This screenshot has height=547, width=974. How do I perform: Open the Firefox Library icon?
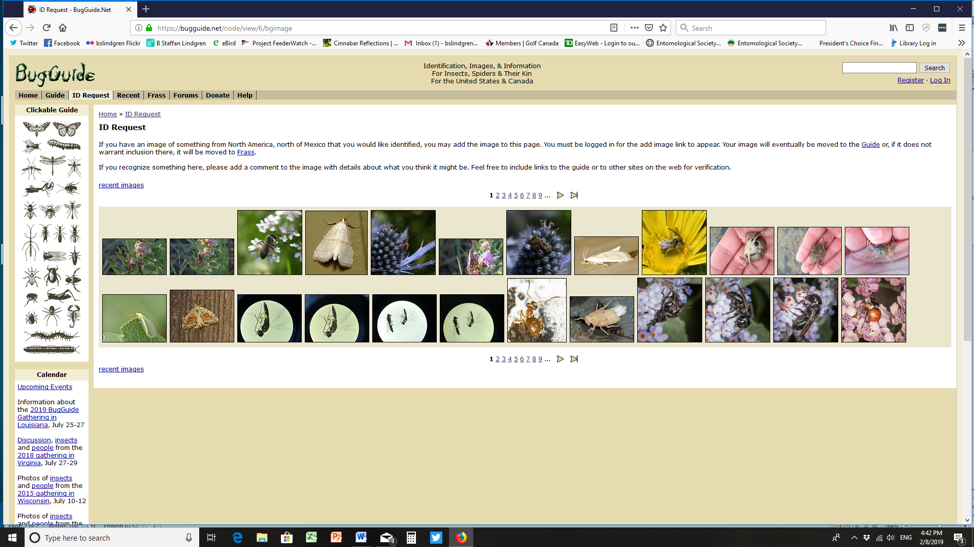(893, 28)
